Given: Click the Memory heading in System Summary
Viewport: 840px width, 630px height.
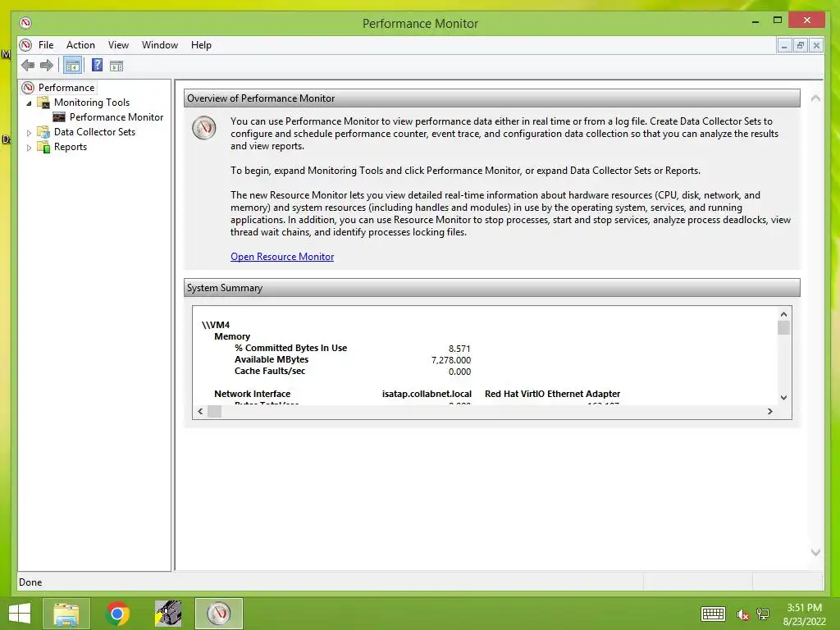Looking at the screenshot, I should coord(232,336).
